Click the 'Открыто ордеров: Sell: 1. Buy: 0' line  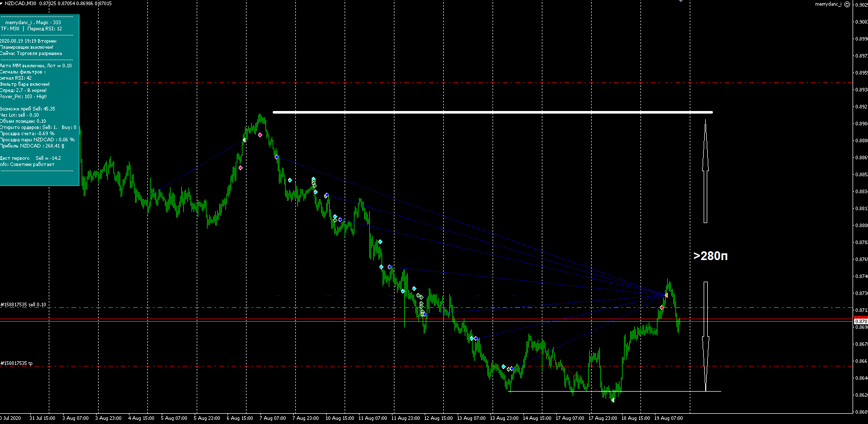(38, 127)
